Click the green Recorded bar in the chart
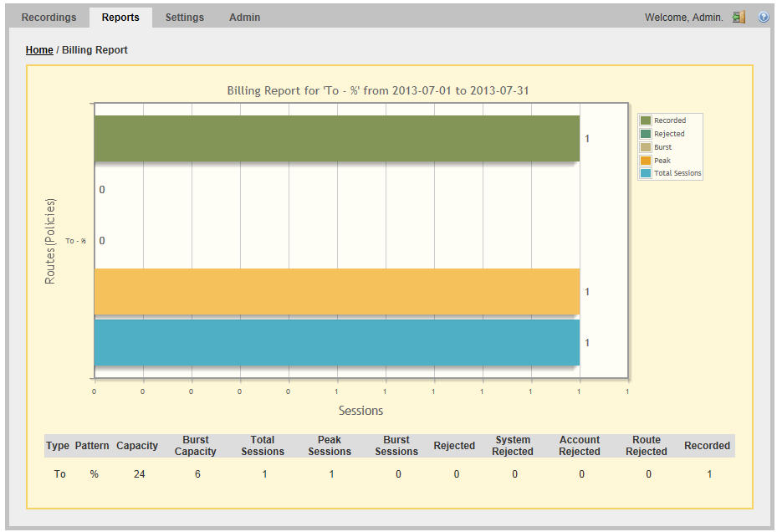This screenshot has height=532, width=777. click(x=335, y=138)
